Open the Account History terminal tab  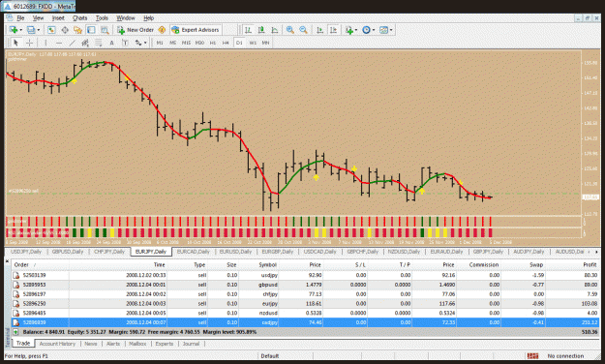tap(57, 344)
